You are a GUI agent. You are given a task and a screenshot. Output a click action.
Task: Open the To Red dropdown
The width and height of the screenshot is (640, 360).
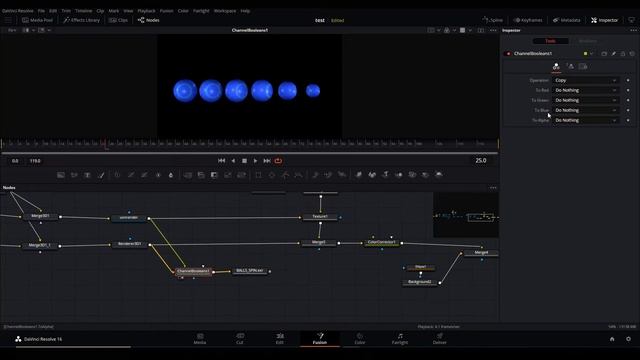point(586,90)
